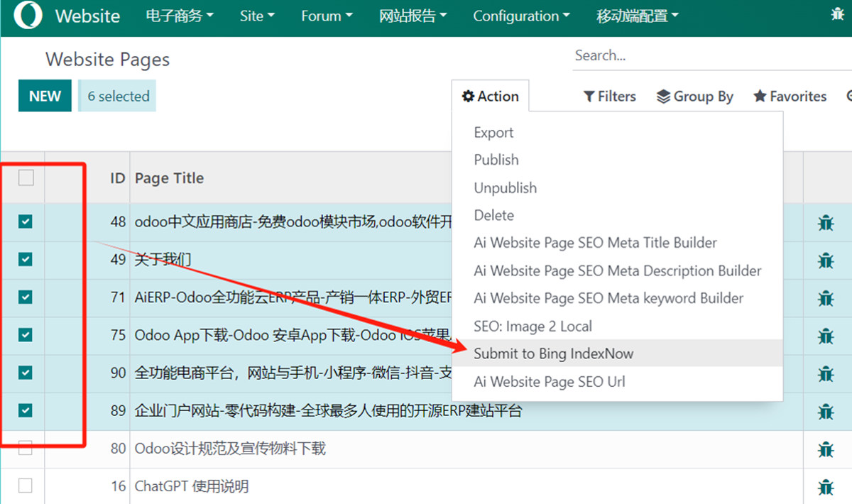Click the bug icon in row 48

click(x=825, y=223)
